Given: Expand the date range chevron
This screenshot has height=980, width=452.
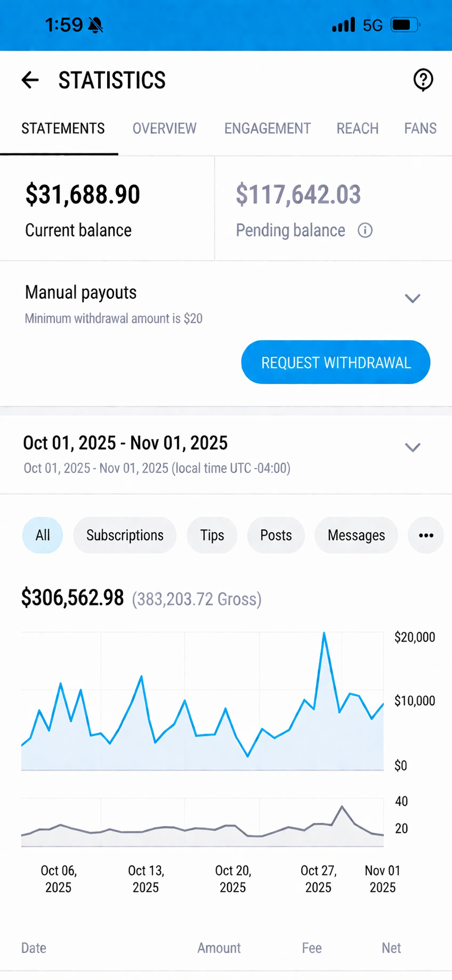Looking at the screenshot, I should tap(413, 447).
